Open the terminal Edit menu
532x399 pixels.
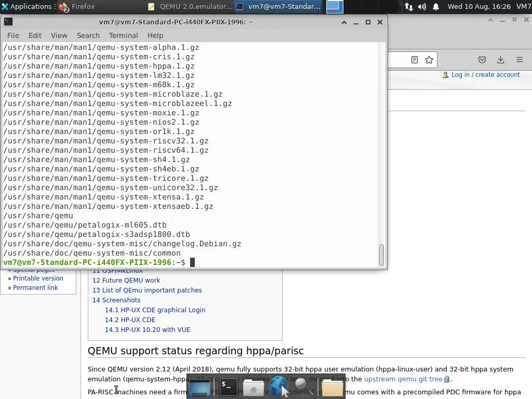(x=35, y=35)
